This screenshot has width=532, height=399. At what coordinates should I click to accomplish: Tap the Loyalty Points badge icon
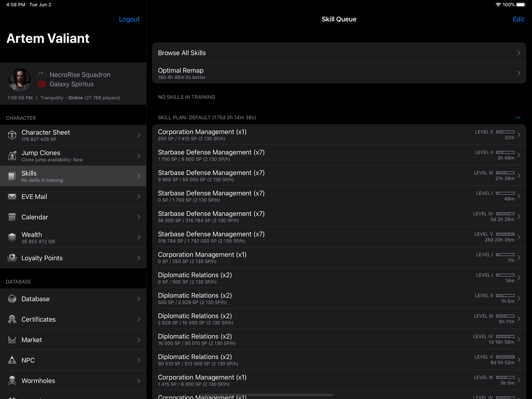click(12, 258)
